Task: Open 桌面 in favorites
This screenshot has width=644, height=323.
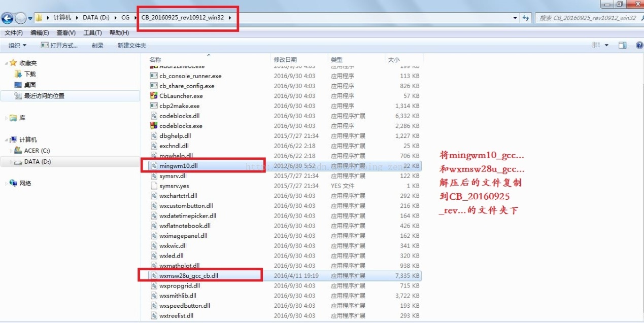Action: point(29,85)
